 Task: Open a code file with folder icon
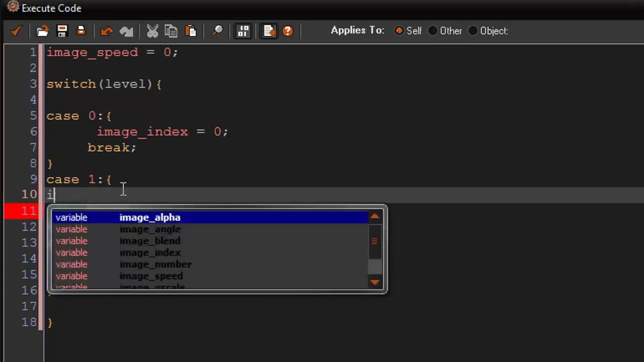(x=43, y=31)
